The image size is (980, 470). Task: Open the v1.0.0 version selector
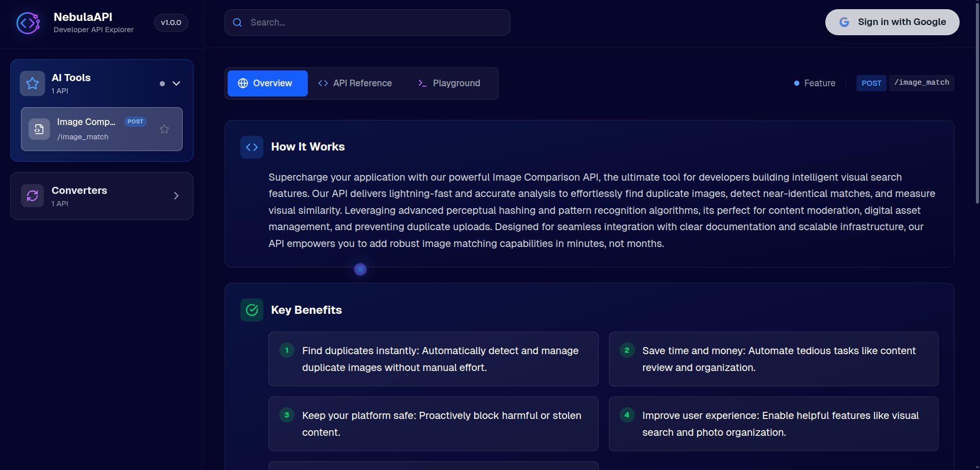[x=170, y=22]
